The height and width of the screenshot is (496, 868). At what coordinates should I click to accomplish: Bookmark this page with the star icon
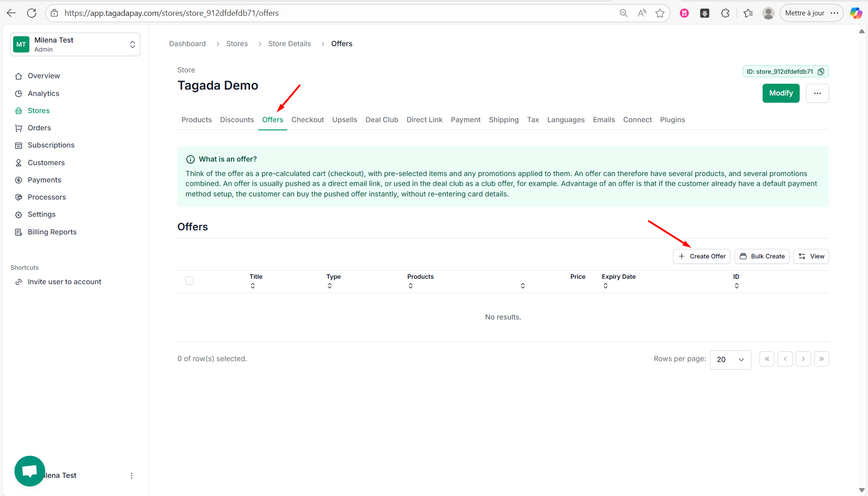click(x=660, y=13)
